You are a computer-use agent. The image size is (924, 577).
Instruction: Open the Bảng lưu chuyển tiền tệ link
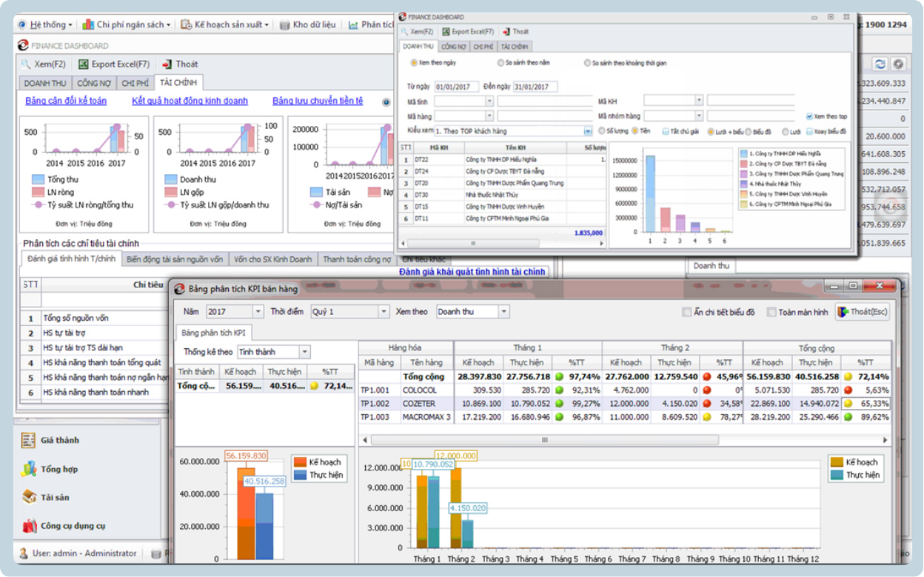[318, 101]
